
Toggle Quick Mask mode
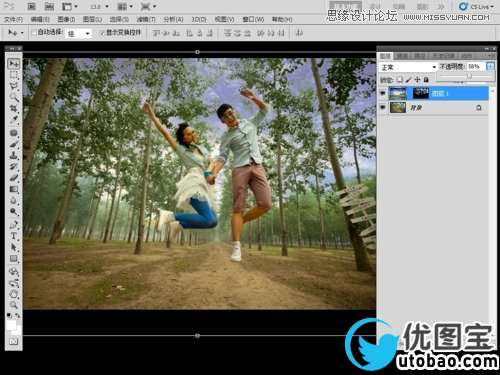tap(14, 341)
